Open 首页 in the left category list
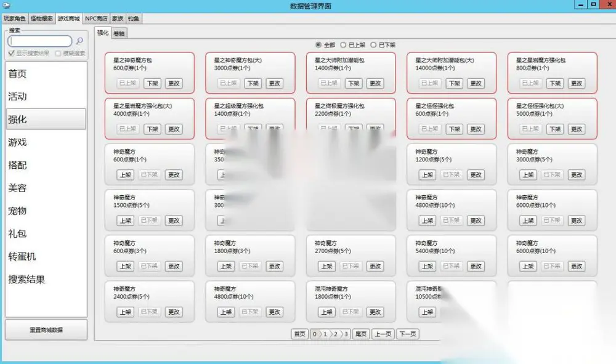The width and height of the screenshot is (616, 364). 46,74
